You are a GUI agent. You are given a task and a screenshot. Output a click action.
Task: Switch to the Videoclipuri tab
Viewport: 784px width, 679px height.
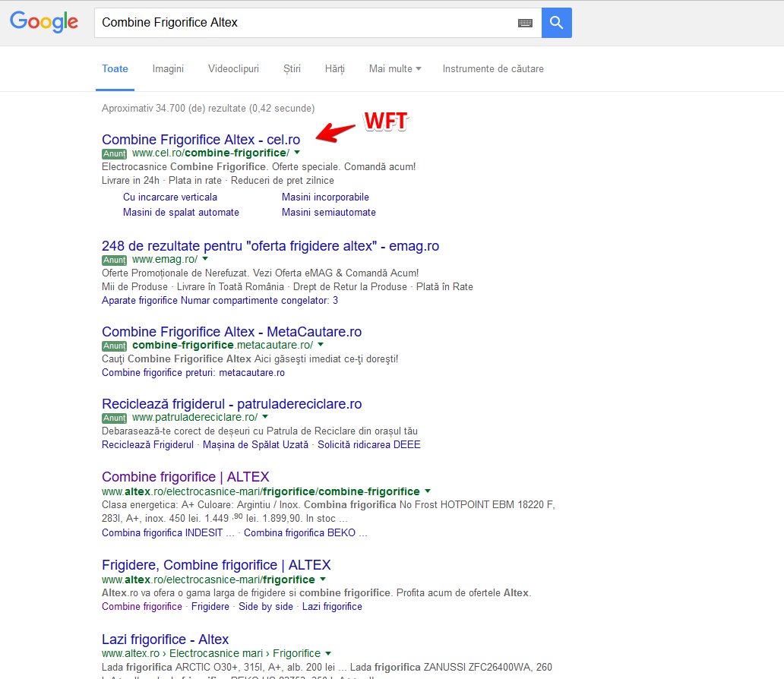[233, 68]
